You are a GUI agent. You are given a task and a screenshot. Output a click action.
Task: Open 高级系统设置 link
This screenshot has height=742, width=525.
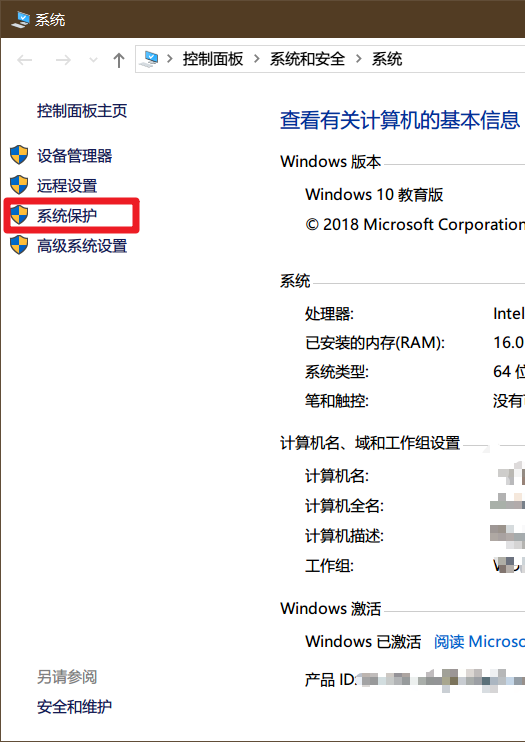[x=82, y=246]
